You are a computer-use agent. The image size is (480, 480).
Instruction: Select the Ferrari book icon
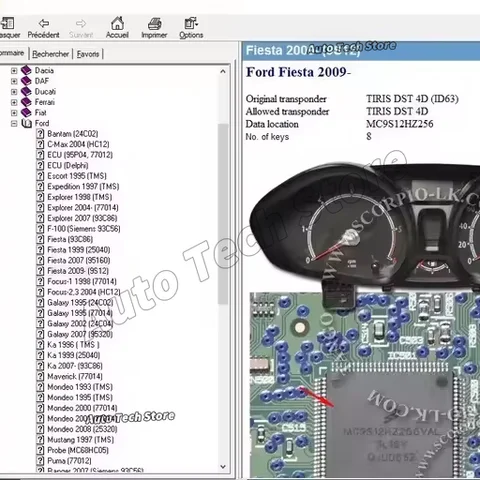click(26, 102)
